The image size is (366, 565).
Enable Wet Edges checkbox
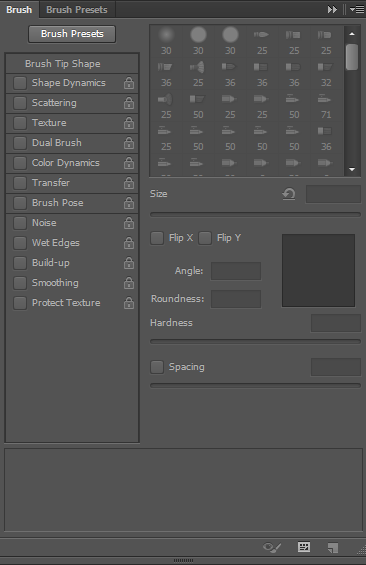coord(20,243)
